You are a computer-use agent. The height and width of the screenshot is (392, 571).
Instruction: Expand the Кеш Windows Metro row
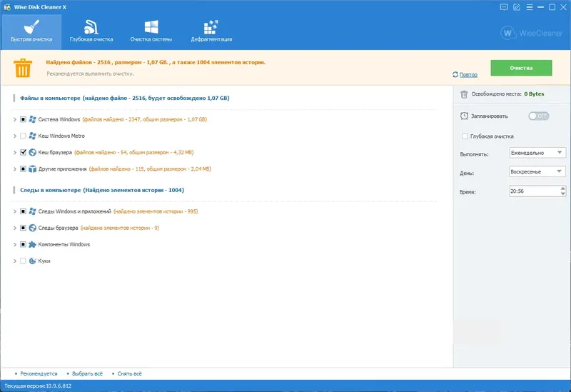click(x=15, y=136)
